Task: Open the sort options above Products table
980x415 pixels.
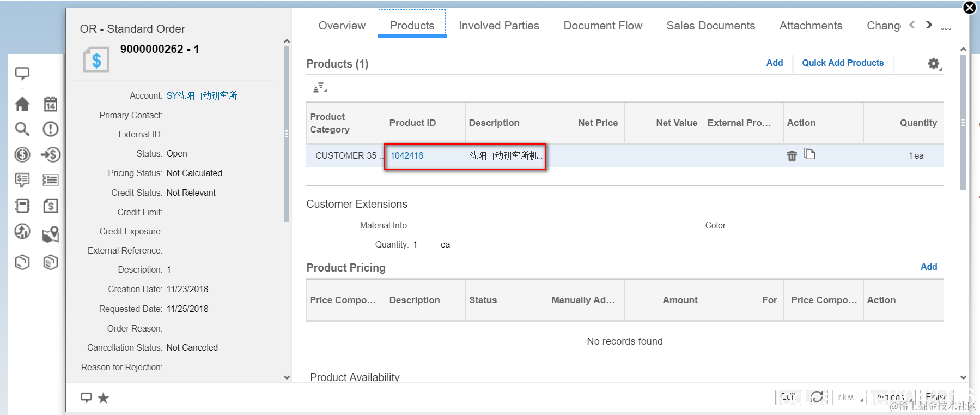Action: click(x=320, y=88)
